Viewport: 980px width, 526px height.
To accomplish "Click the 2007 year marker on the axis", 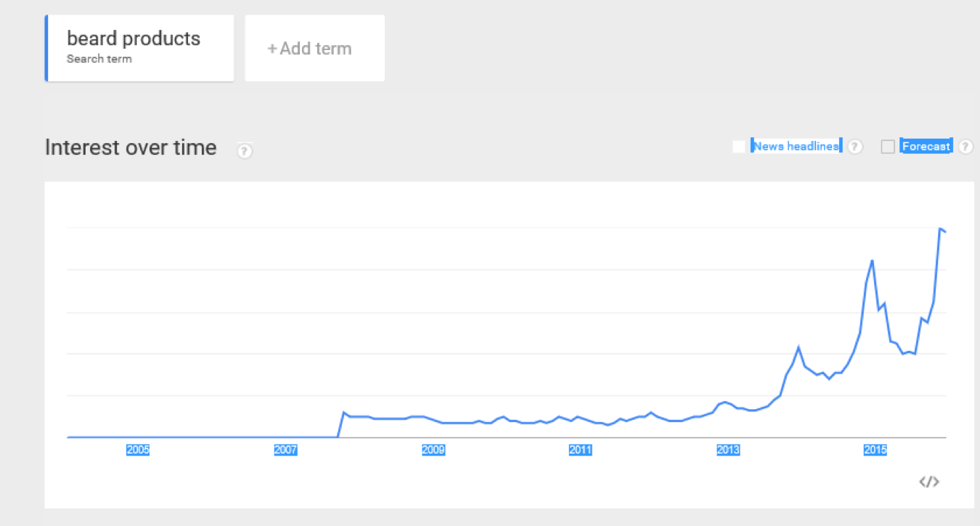I will tap(285, 450).
